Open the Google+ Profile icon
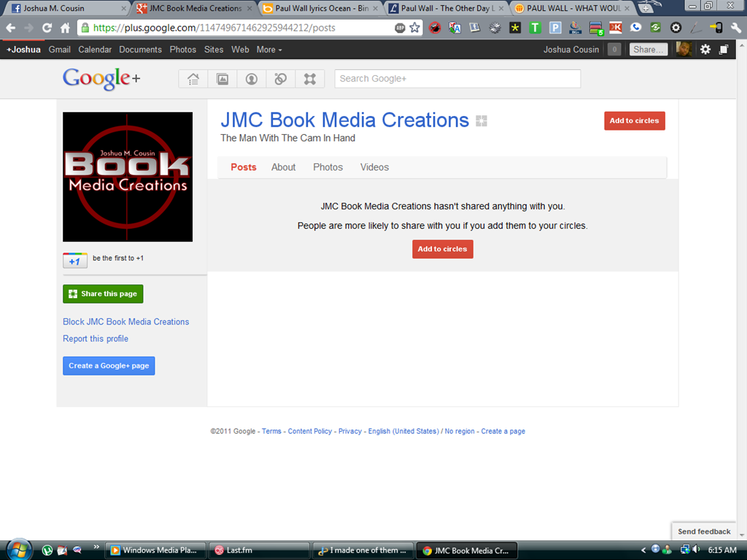 [x=252, y=79]
